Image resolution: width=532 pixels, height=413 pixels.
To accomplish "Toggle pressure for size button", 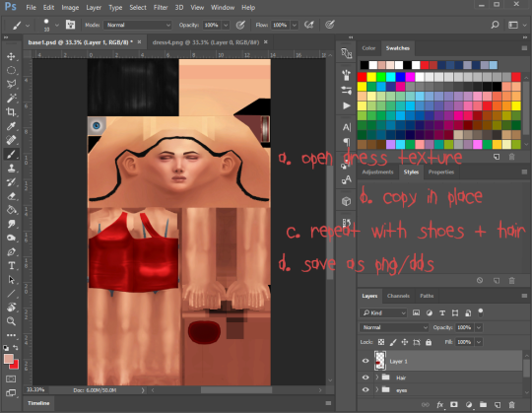I will click(x=330, y=25).
